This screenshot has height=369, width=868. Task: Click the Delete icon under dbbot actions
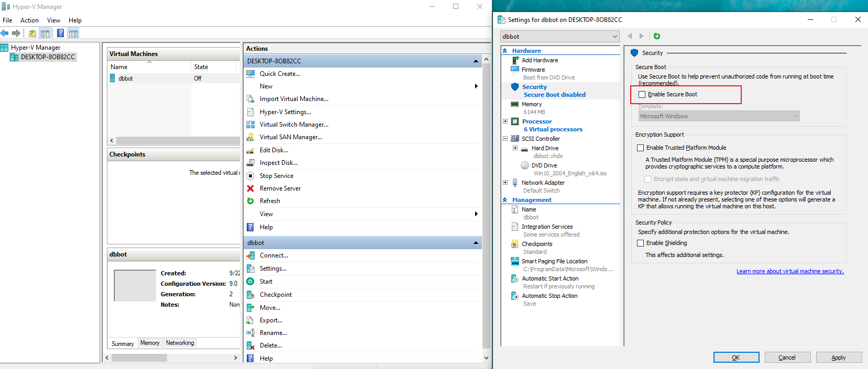pos(250,345)
